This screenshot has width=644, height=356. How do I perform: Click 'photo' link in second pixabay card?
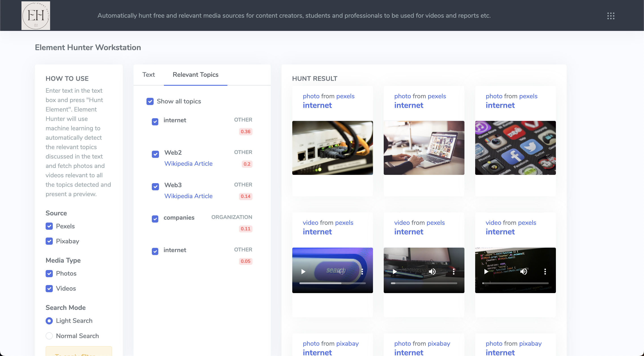pos(402,343)
